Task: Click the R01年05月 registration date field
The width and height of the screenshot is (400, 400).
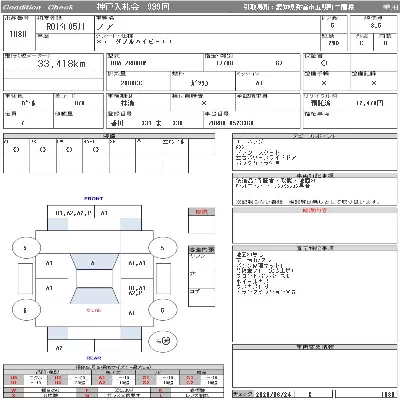Action: coord(65,27)
